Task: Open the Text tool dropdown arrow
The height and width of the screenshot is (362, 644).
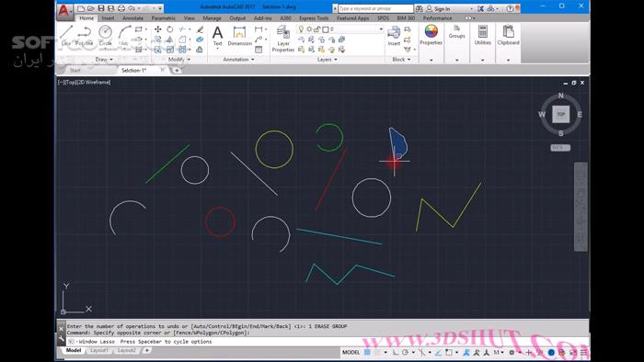Action: pos(218,49)
